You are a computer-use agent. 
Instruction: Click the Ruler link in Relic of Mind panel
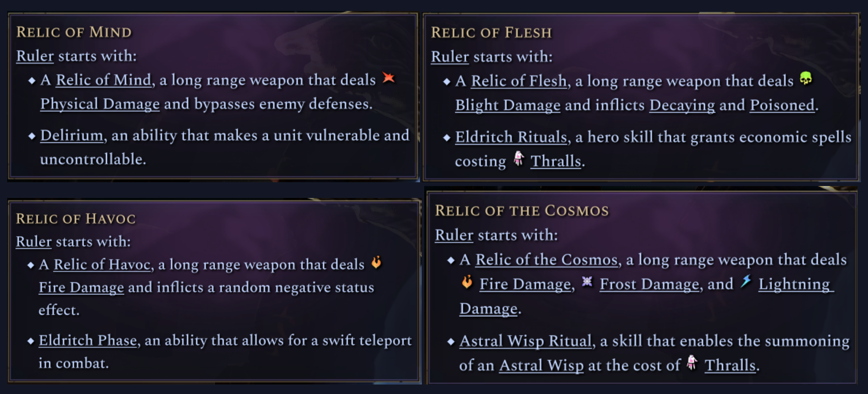(x=34, y=56)
